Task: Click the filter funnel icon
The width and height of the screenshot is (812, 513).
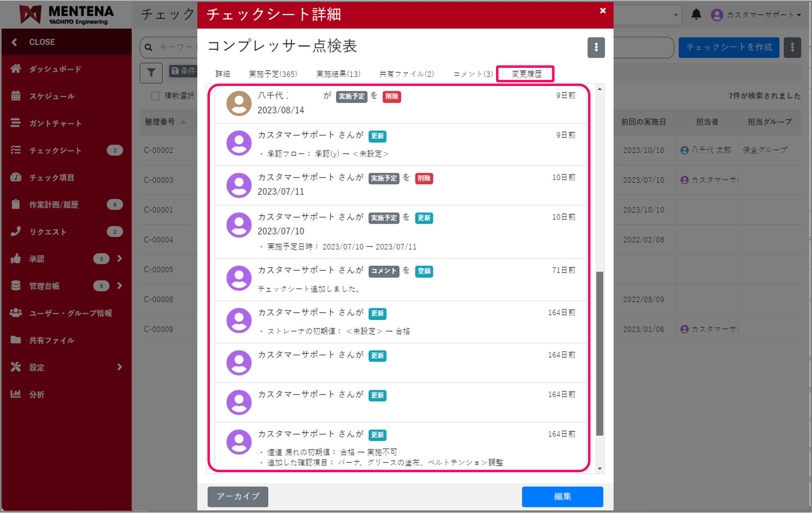Action: point(151,73)
